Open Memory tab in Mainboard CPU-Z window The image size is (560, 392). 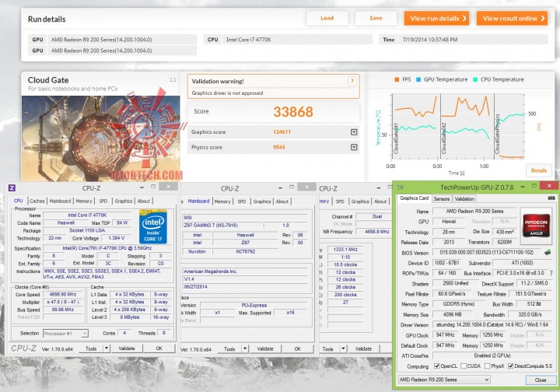(222, 201)
